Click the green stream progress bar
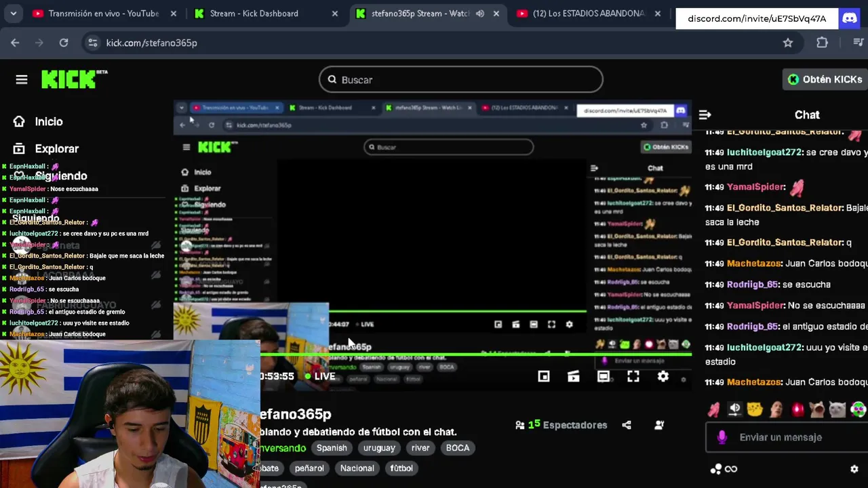This screenshot has height=488, width=868. [x=476, y=354]
